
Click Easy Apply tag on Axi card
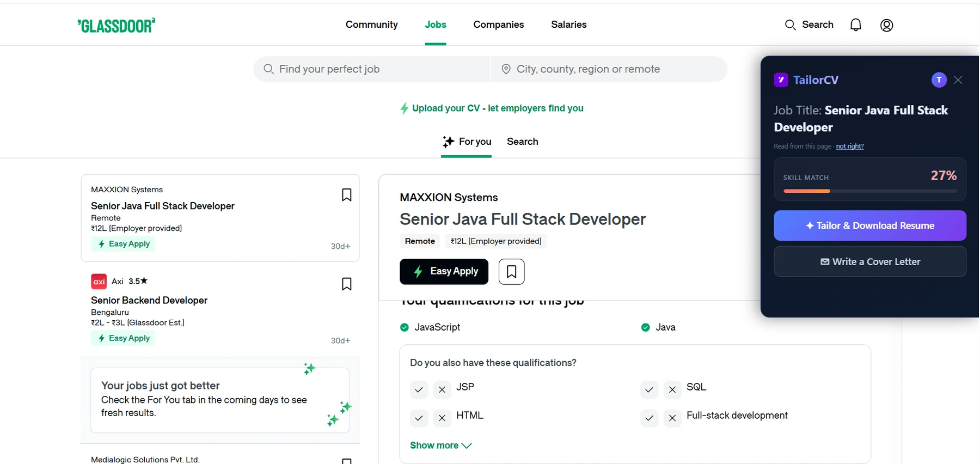pos(123,338)
